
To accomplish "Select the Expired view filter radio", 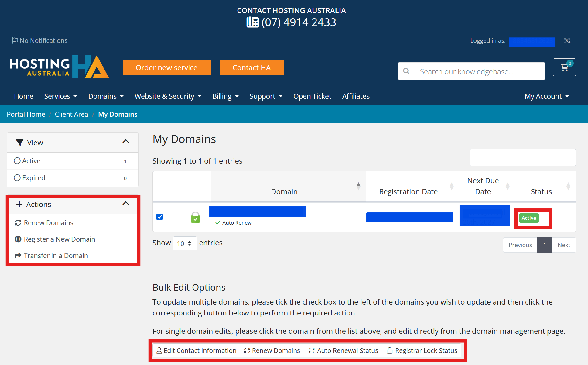I will [x=17, y=178].
